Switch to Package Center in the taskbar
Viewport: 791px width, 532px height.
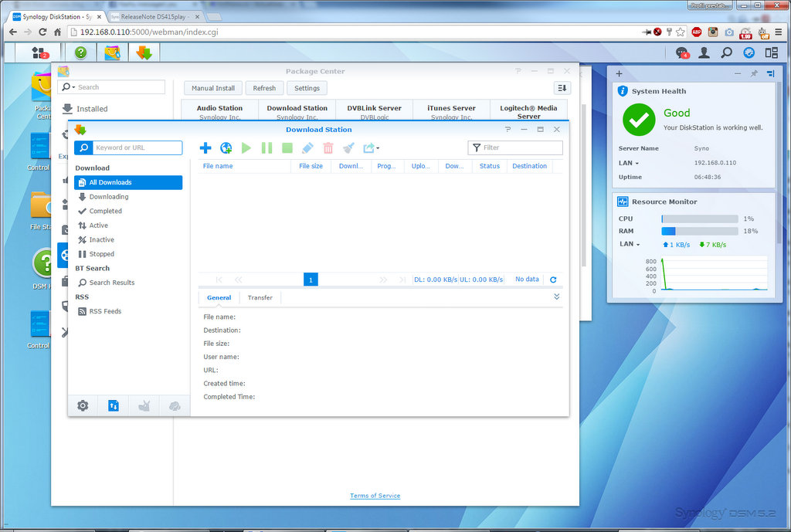click(x=112, y=53)
